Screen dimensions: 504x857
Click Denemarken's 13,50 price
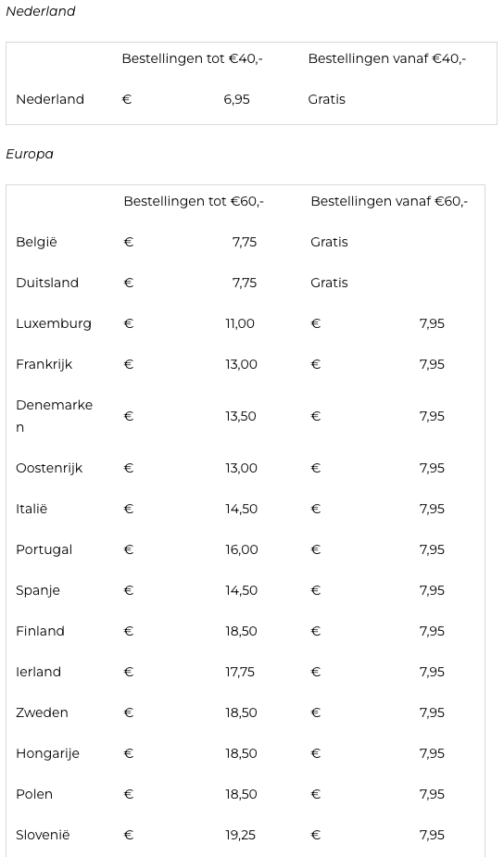[x=241, y=417]
